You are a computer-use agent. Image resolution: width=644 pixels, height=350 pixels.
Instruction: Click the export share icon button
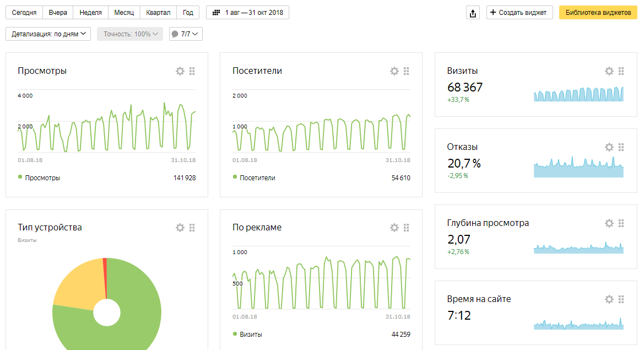472,13
